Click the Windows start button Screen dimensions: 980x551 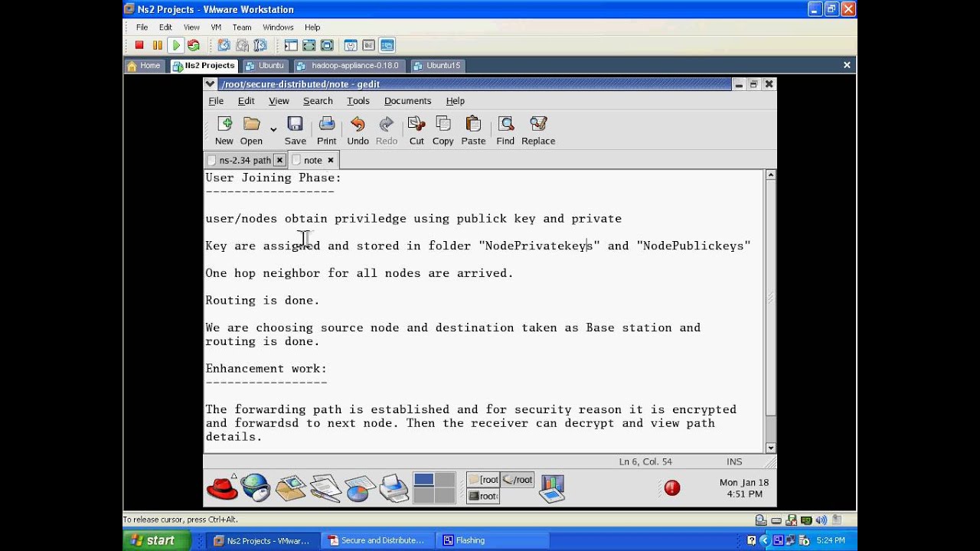click(153, 540)
